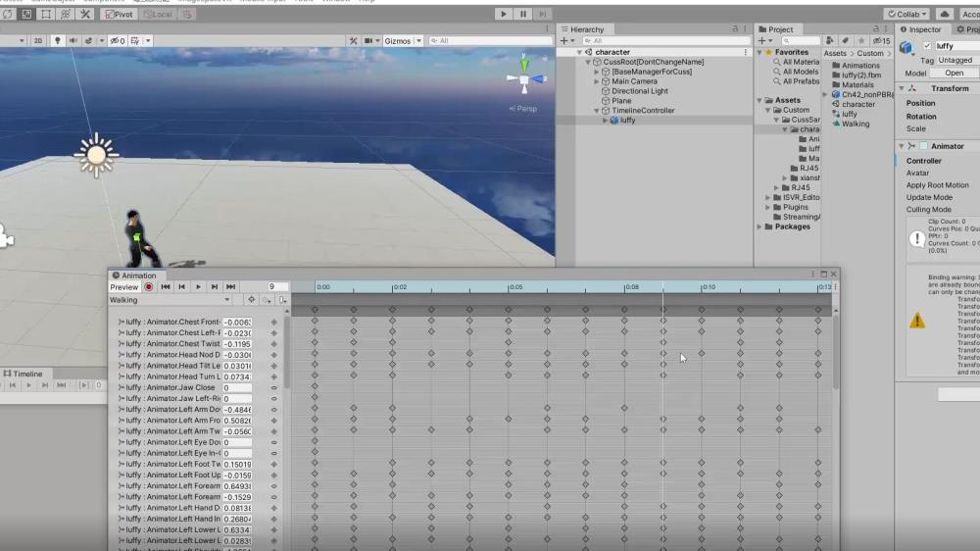Step one frame forward in editor
The width and height of the screenshot is (980, 551).
[543, 14]
